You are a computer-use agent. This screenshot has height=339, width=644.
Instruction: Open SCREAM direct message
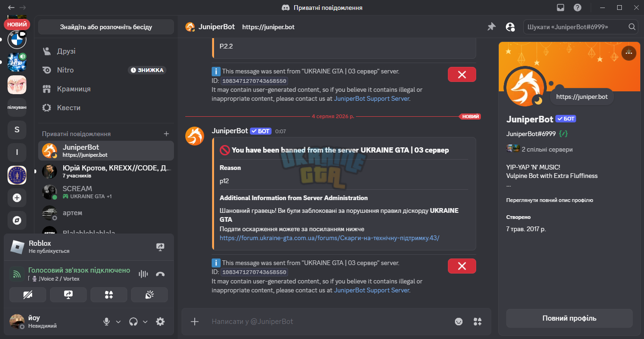106,192
